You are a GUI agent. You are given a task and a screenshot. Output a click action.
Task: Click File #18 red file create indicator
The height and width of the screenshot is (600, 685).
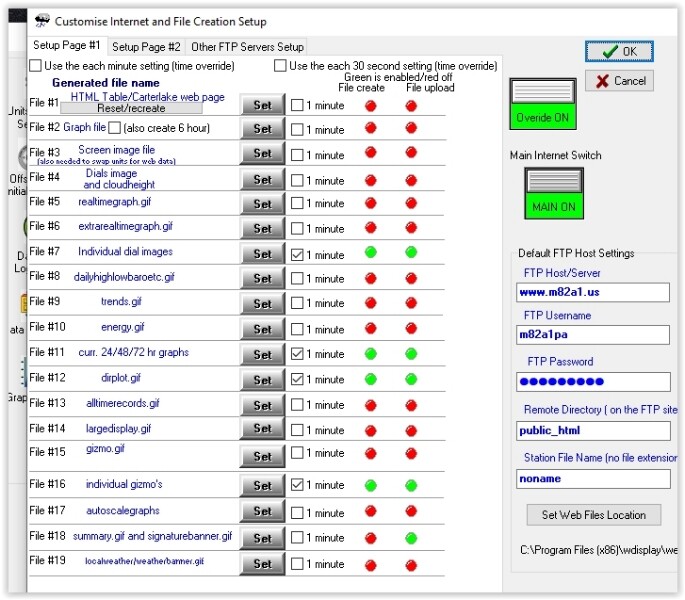click(x=370, y=538)
